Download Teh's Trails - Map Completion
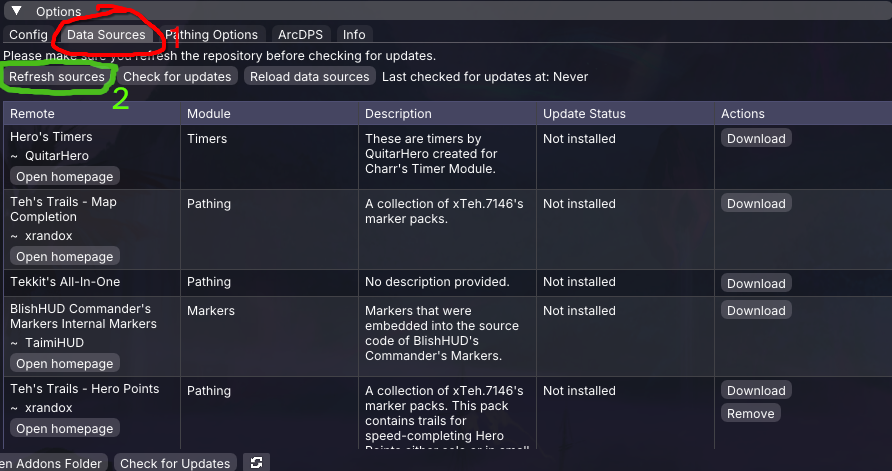The height and width of the screenshot is (471, 892). pyautogui.click(x=756, y=203)
